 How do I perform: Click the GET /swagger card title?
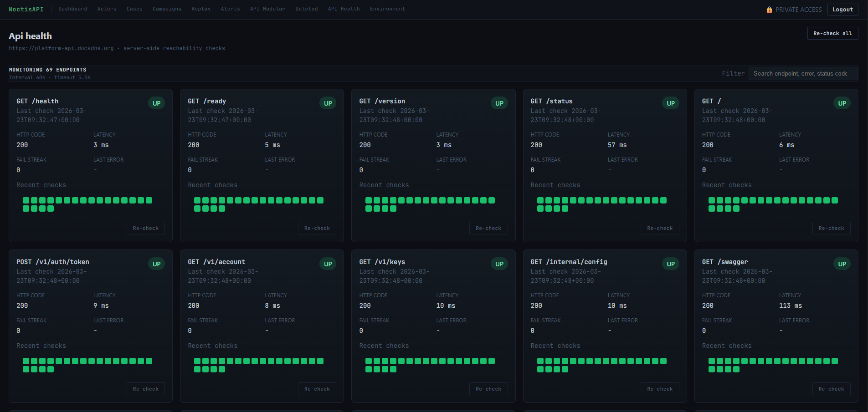[x=724, y=262]
